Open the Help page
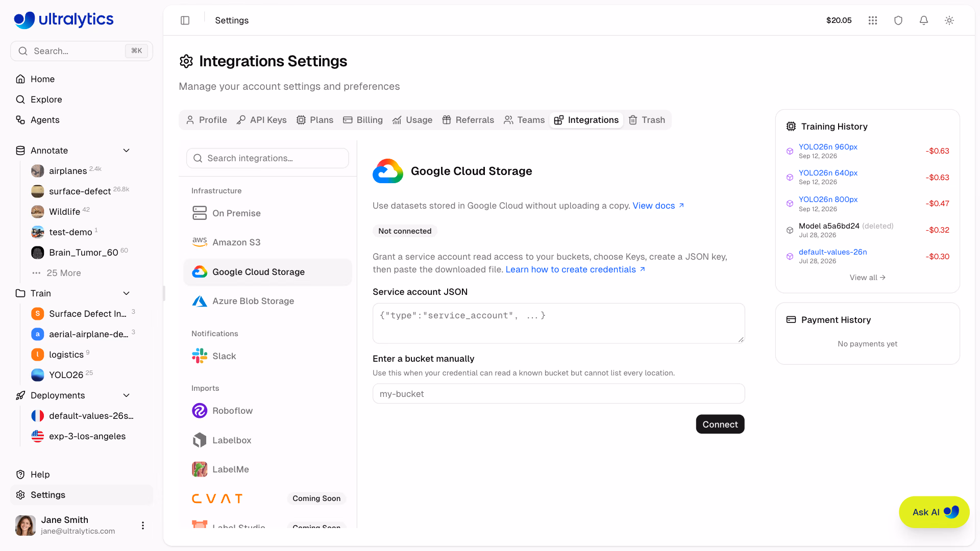The height and width of the screenshot is (551, 980). point(82,474)
